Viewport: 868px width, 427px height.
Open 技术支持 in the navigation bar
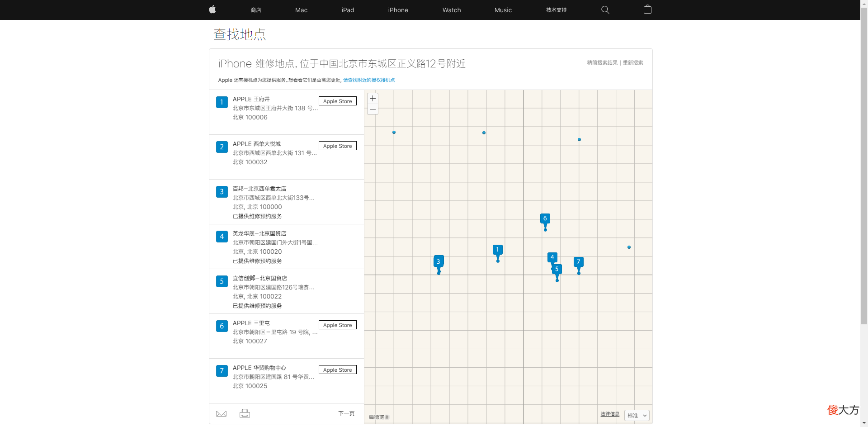pyautogui.click(x=556, y=10)
